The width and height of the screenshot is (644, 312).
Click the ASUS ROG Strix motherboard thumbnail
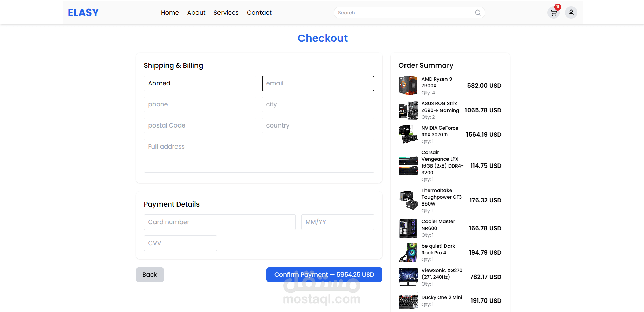[408, 110]
